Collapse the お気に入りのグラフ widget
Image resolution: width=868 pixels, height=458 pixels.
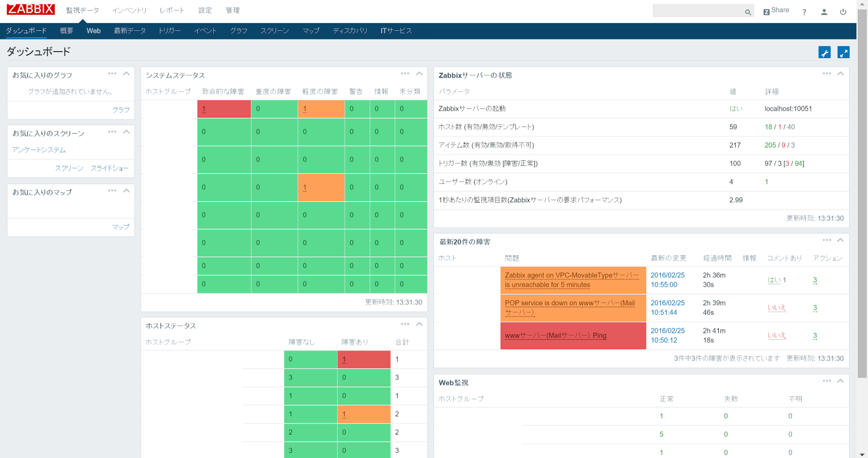(x=126, y=74)
